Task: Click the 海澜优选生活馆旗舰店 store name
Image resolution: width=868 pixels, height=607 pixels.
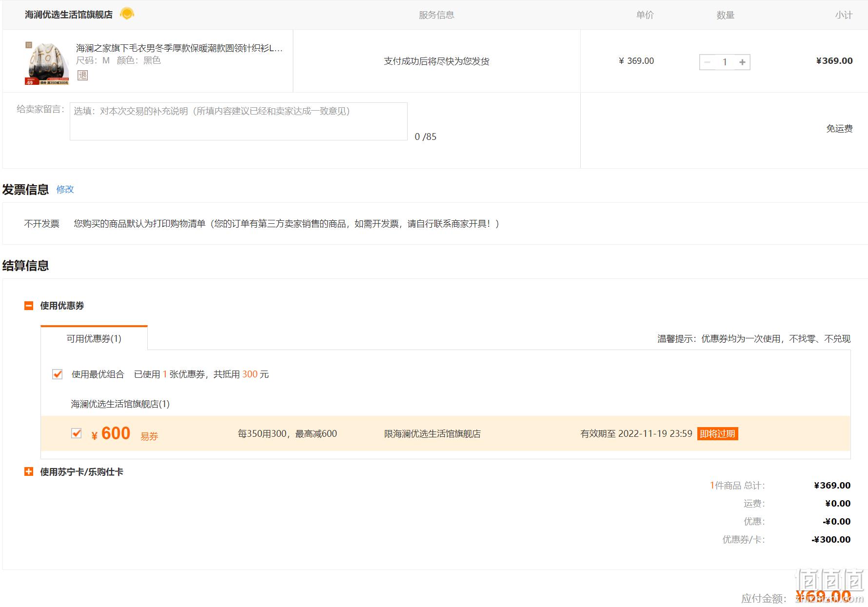Action: pos(69,15)
